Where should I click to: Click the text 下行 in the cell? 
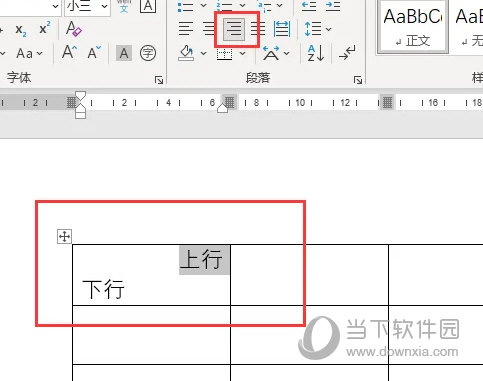point(103,289)
